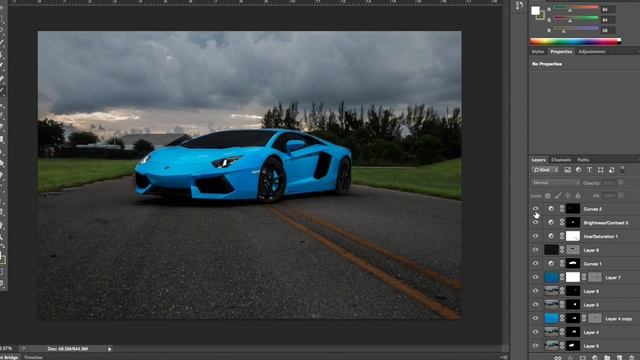Click the layer Opacity value field
The height and width of the screenshot is (360, 640).
[609, 183]
